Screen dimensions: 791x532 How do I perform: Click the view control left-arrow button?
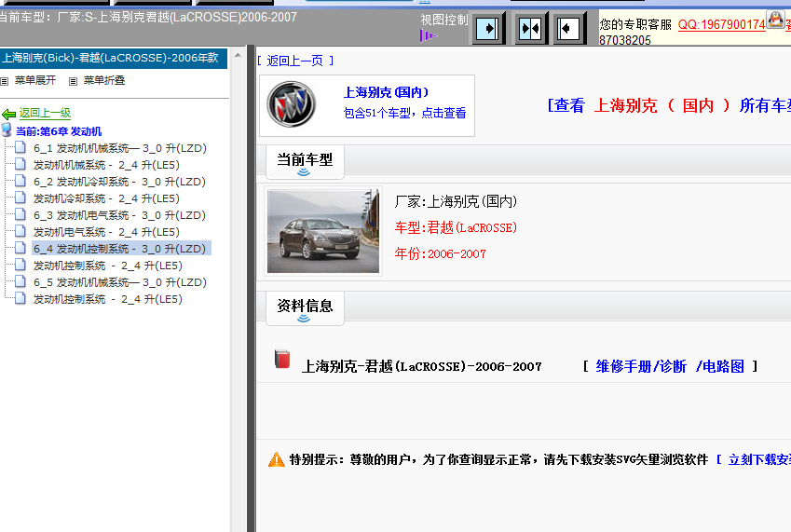pos(568,28)
